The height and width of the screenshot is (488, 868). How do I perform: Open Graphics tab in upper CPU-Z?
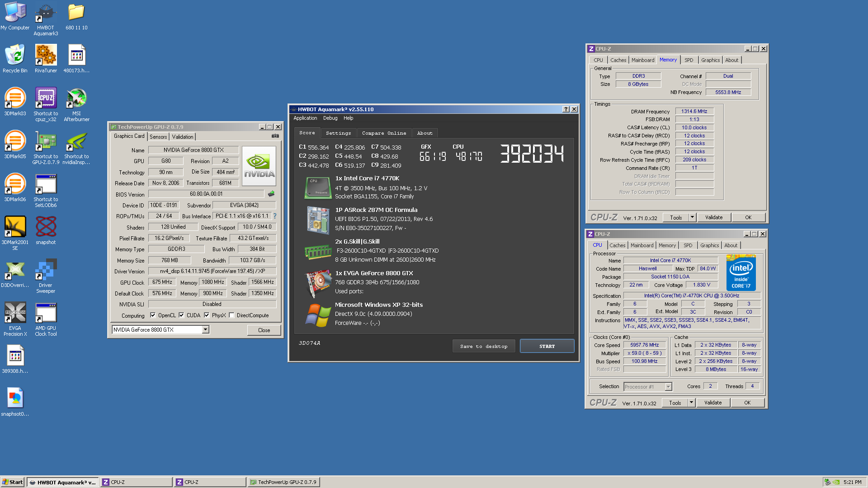pos(710,60)
